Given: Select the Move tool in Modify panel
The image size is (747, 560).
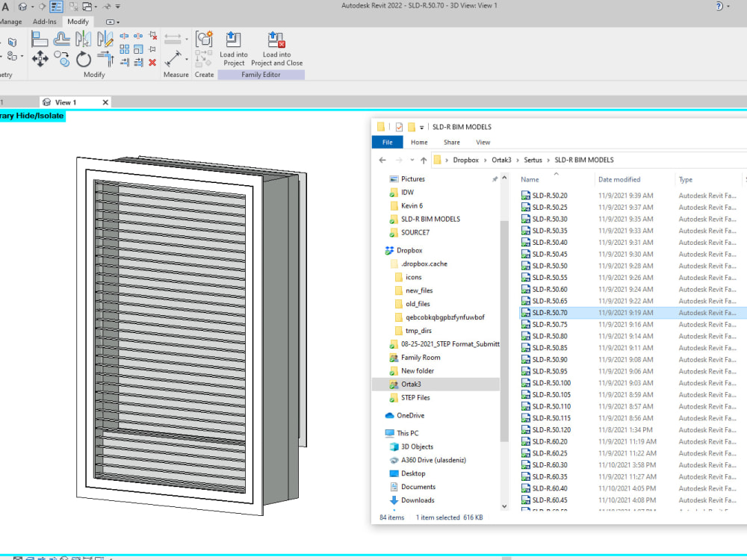Looking at the screenshot, I should [x=40, y=59].
